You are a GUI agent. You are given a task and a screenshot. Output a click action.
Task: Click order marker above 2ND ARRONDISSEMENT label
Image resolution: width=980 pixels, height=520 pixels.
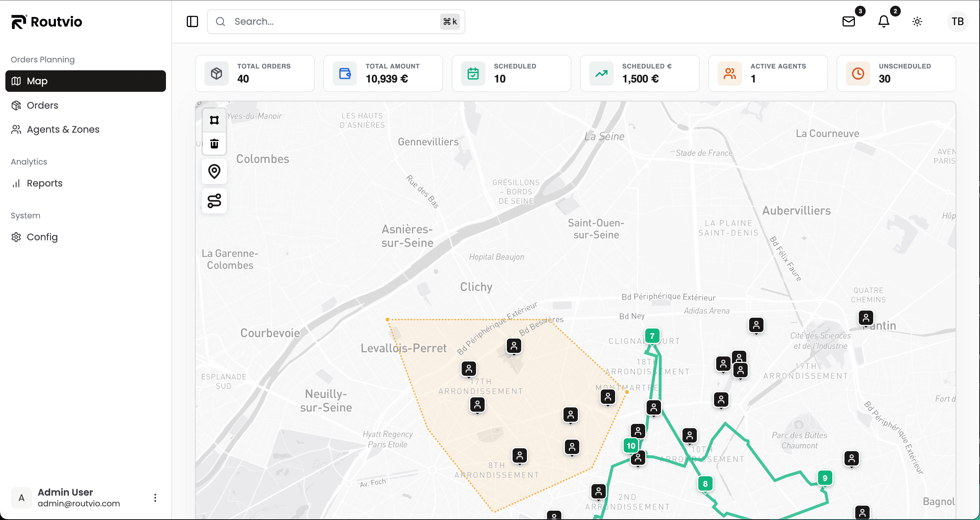click(x=598, y=491)
